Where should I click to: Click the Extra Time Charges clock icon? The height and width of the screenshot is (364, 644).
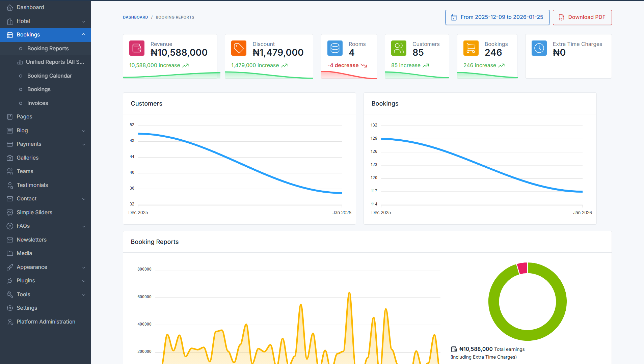click(x=539, y=48)
